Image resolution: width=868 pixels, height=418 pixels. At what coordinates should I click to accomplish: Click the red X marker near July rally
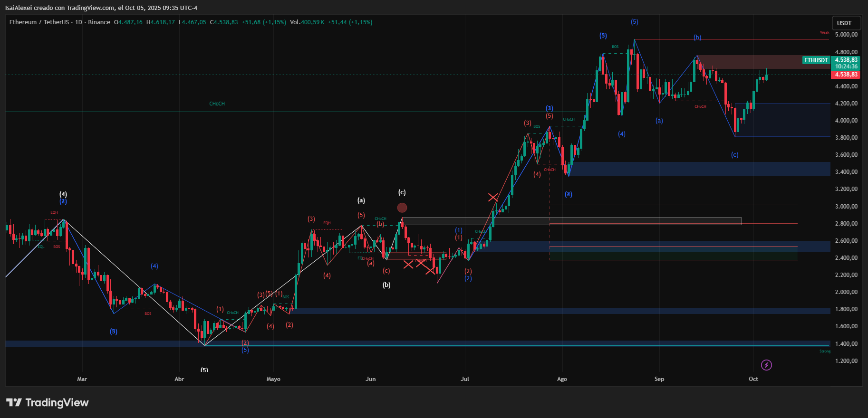[493, 197]
